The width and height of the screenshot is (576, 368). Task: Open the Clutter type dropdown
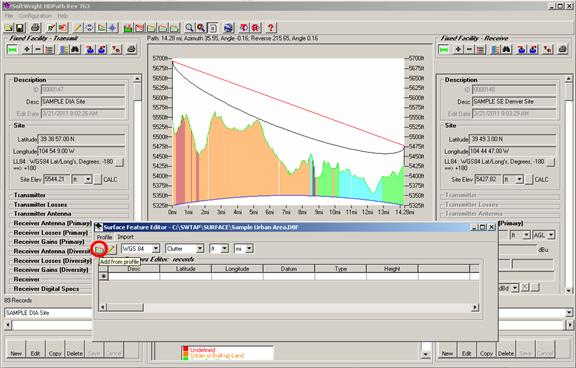point(200,249)
